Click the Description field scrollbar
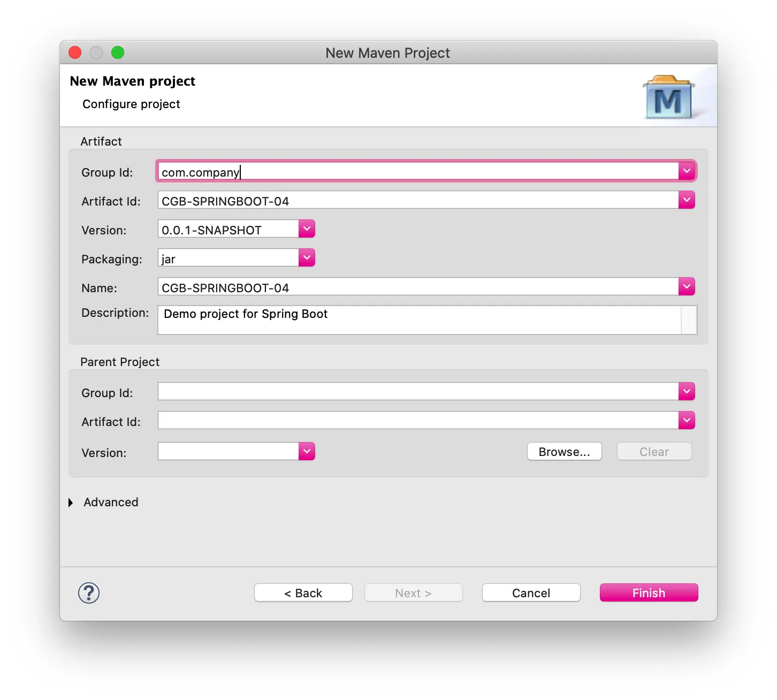Image resolution: width=777 pixels, height=700 pixels. 689,320
